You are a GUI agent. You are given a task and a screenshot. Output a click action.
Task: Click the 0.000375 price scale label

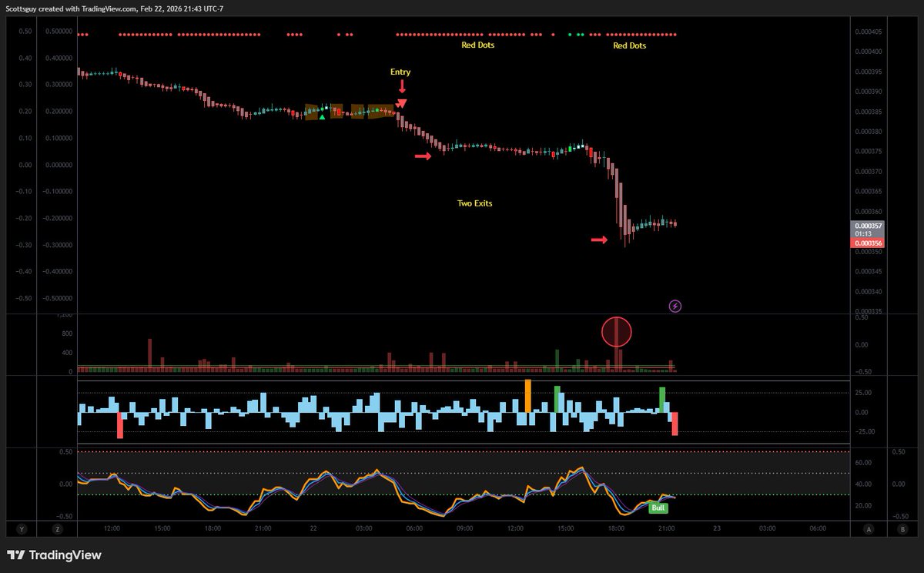point(868,152)
